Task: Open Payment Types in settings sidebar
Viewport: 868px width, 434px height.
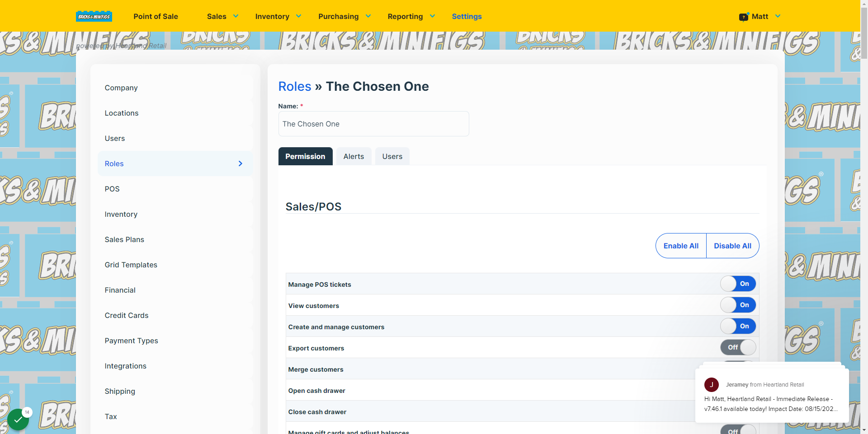Action: tap(132, 341)
